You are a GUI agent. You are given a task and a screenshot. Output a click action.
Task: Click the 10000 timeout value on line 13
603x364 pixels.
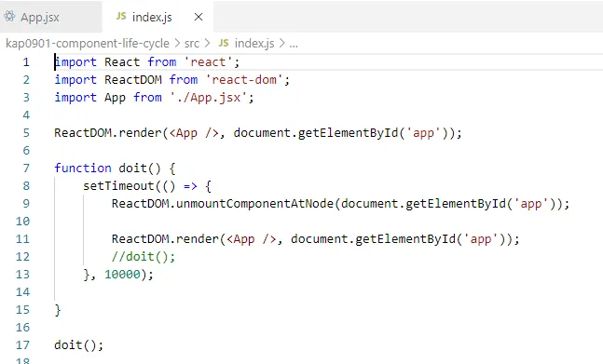tap(122, 274)
